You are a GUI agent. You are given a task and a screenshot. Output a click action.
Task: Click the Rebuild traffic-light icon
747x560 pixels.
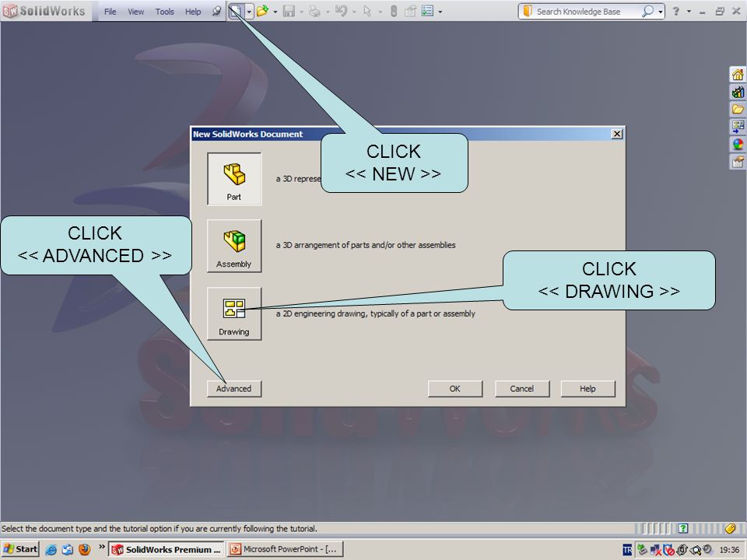pyautogui.click(x=394, y=11)
